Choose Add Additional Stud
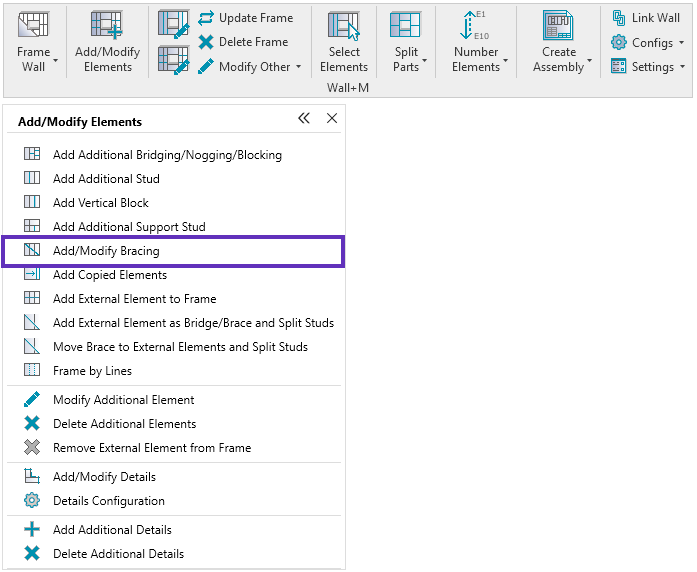The width and height of the screenshot is (697, 572). click(x=106, y=179)
